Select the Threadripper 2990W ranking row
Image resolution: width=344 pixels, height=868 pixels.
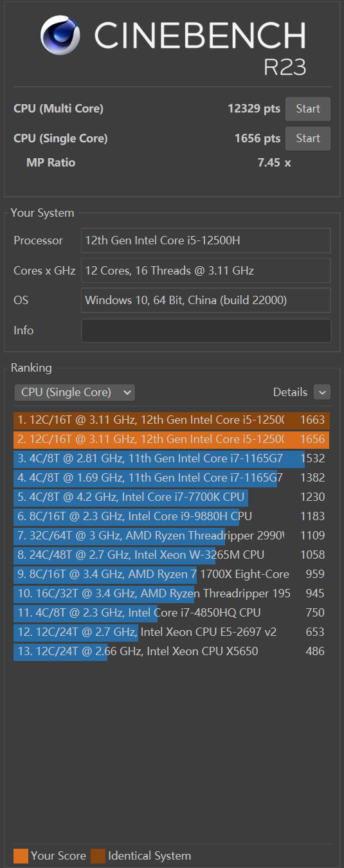tap(172, 536)
